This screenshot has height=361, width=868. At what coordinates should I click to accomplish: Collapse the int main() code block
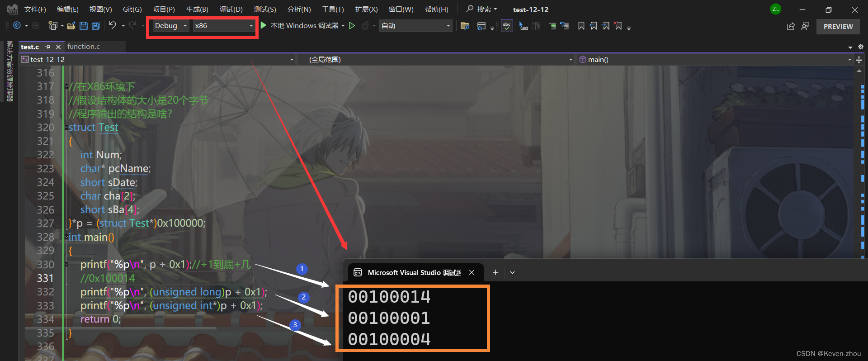[66, 237]
